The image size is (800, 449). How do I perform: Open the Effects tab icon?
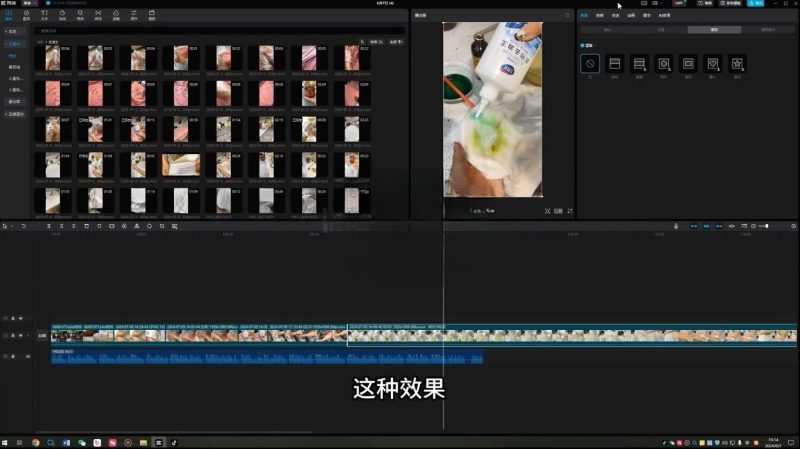pos(80,15)
